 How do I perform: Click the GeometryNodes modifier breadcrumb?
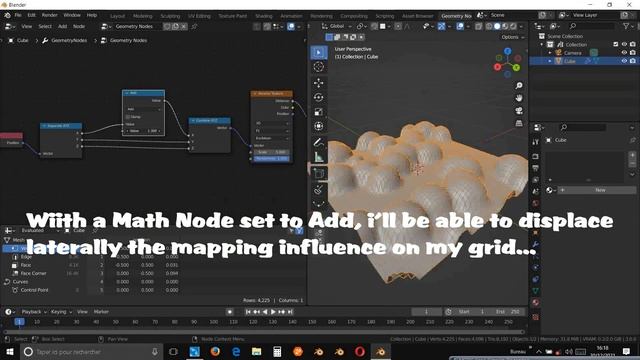(x=65, y=40)
